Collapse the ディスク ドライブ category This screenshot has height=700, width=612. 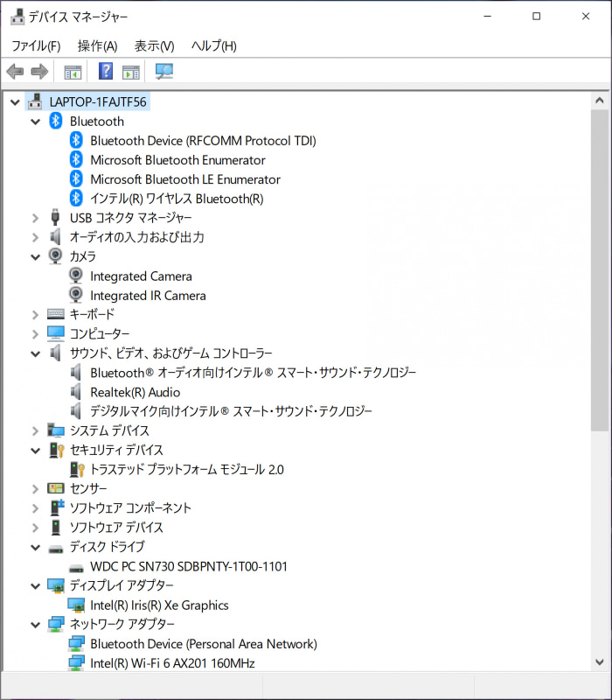pyautogui.click(x=35, y=548)
